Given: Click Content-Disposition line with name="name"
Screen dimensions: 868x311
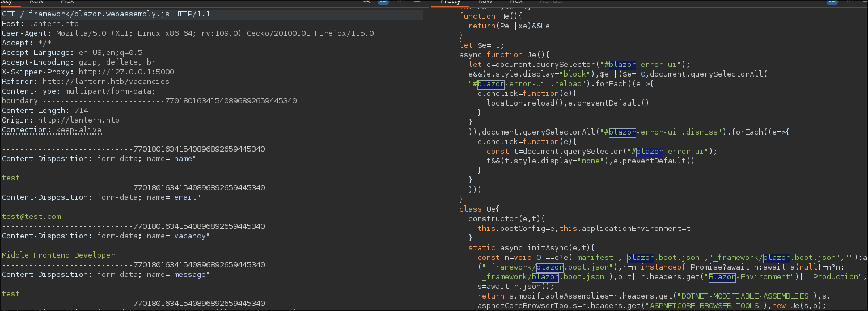Looking at the screenshot, I should tap(99, 159).
